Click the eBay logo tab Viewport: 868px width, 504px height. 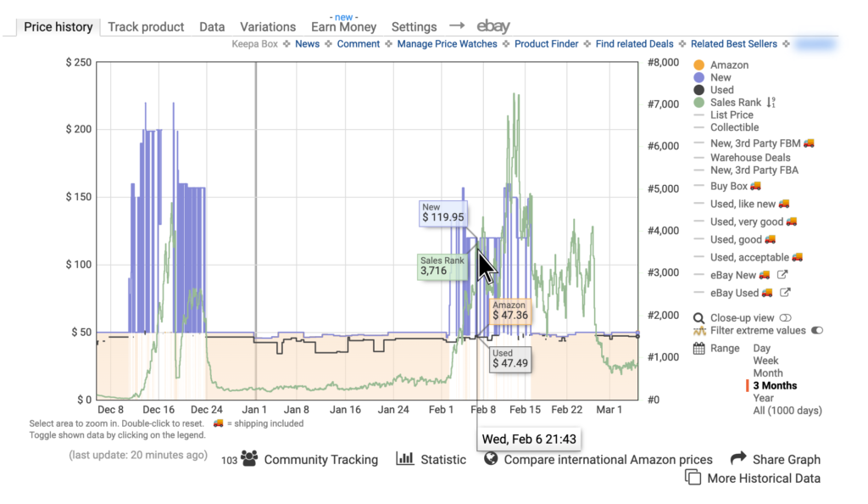click(x=493, y=26)
